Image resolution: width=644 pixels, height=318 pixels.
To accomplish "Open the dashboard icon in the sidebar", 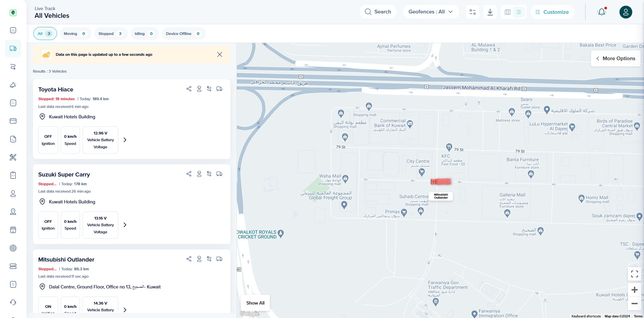I will [13, 30].
